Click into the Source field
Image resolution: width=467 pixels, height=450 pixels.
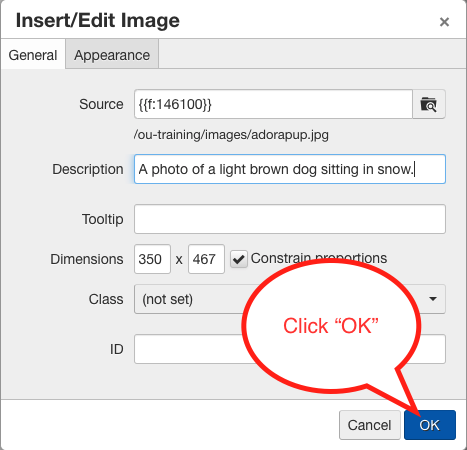point(273,104)
